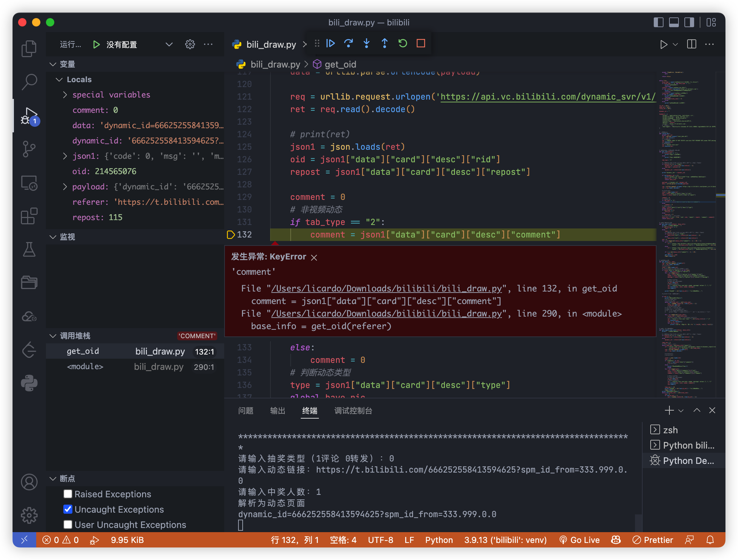Restart the debug session

[403, 43]
